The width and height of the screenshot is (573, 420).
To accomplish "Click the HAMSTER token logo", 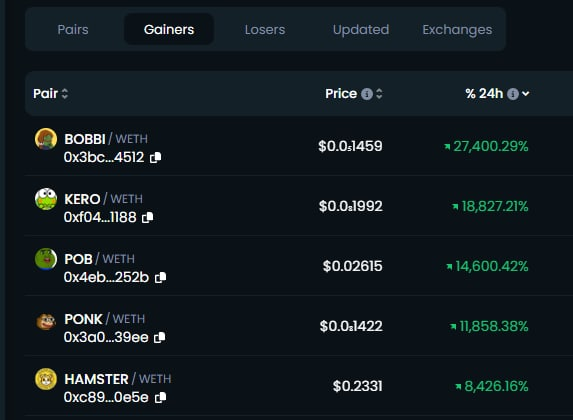I will pos(46,379).
